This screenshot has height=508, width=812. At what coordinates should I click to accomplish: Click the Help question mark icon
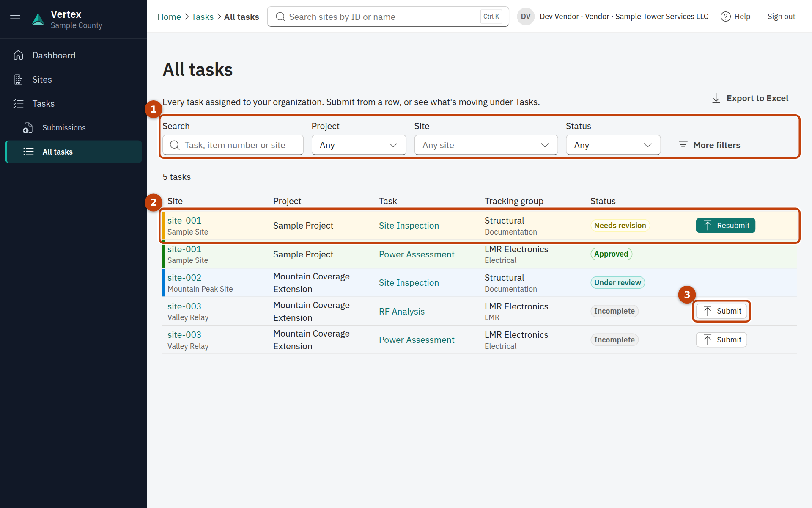725,17
